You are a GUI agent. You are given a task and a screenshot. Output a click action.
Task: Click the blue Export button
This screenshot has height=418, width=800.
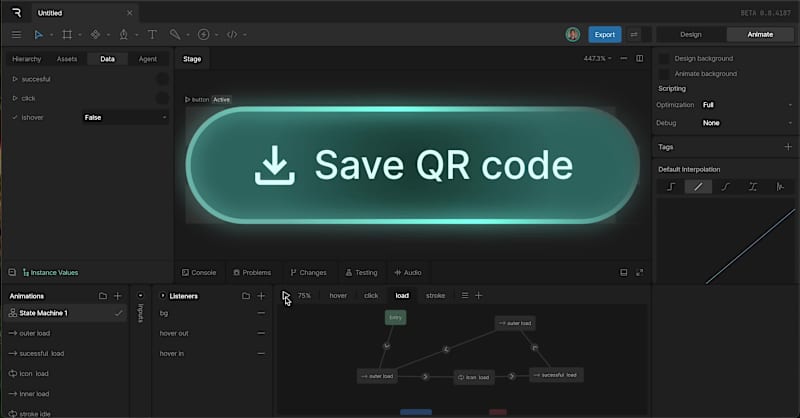click(605, 35)
